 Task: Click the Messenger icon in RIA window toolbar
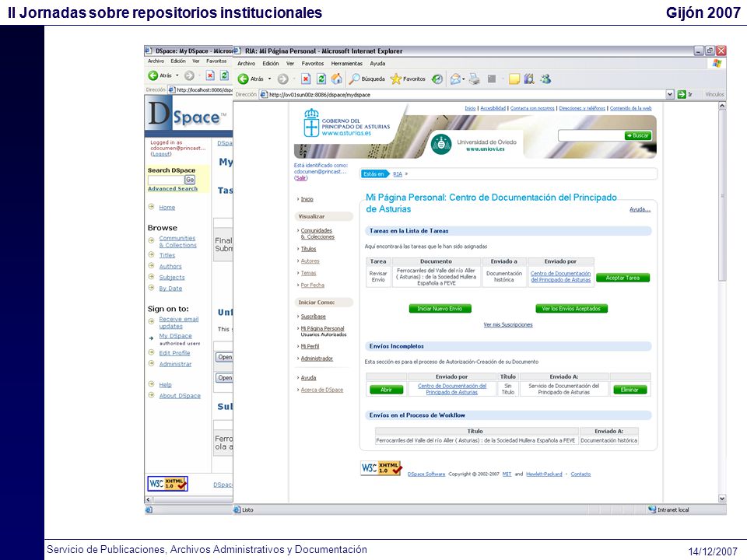point(546,79)
